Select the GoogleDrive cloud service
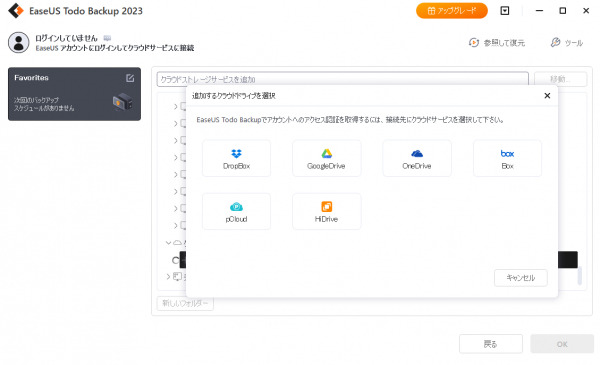This screenshot has width=600, height=365. point(326,158)
